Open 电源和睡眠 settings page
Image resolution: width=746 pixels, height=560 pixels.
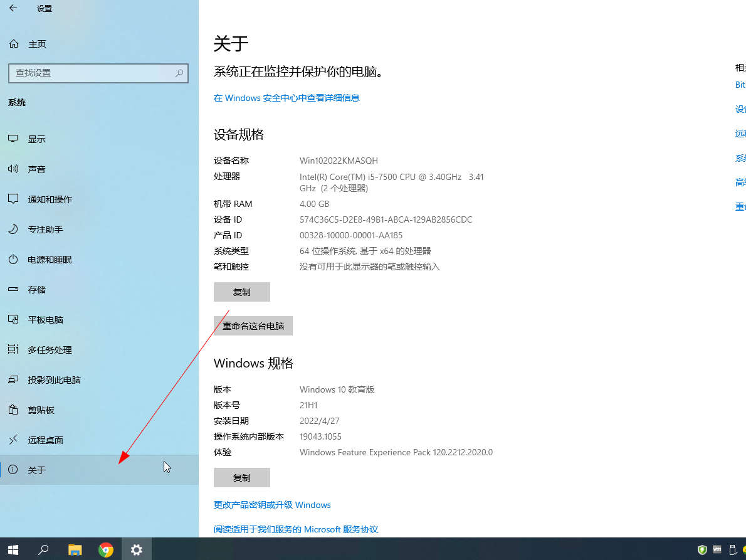coord(99,259)
